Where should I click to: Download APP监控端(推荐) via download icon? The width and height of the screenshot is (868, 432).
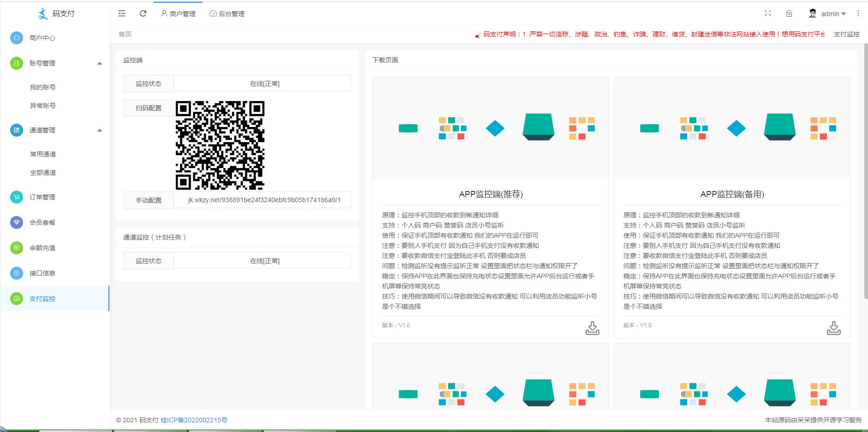point(592,328)
